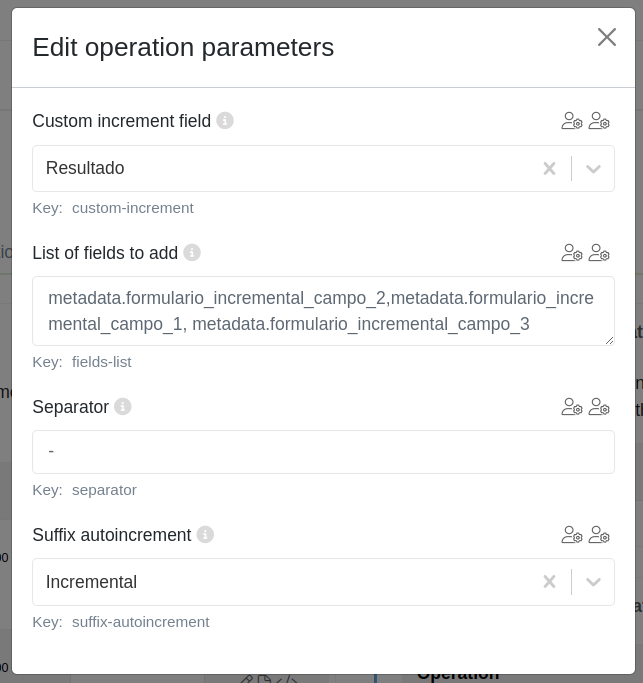Click info icon beside Separator label
Image resolution: width=643 pixels, height=683 pixels.
pos(123,407)
